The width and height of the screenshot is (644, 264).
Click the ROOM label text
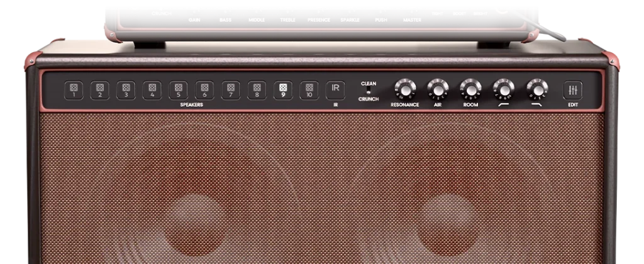point(470,105)
